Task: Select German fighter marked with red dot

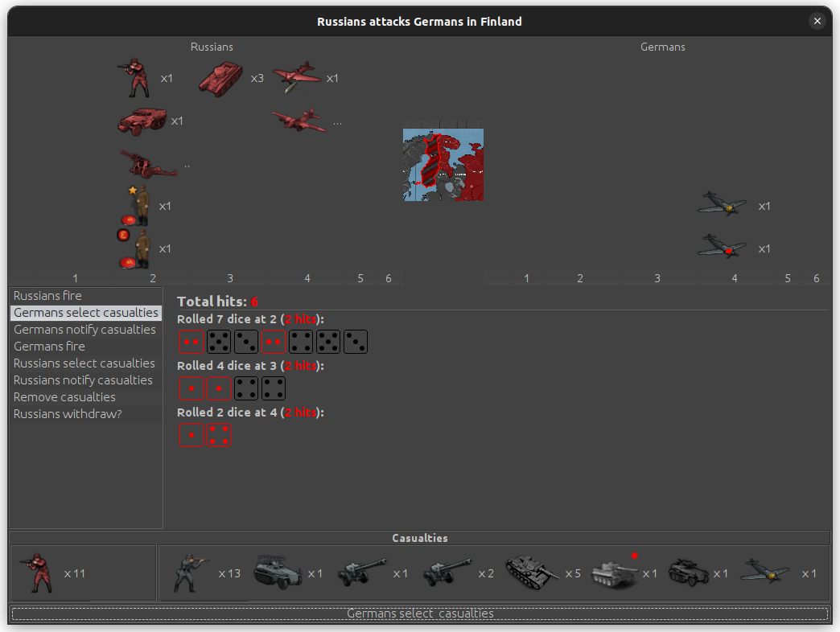Action: [x=722, y=248]
